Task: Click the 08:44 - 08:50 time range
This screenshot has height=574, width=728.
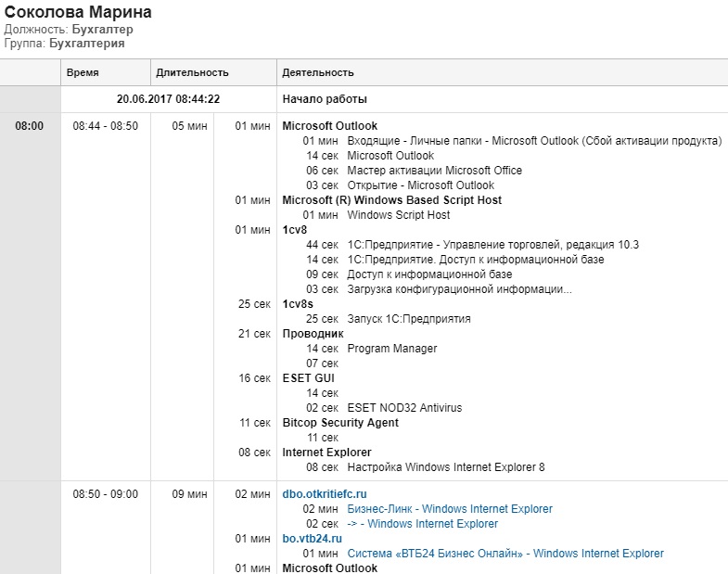Action: coord(106,126)
